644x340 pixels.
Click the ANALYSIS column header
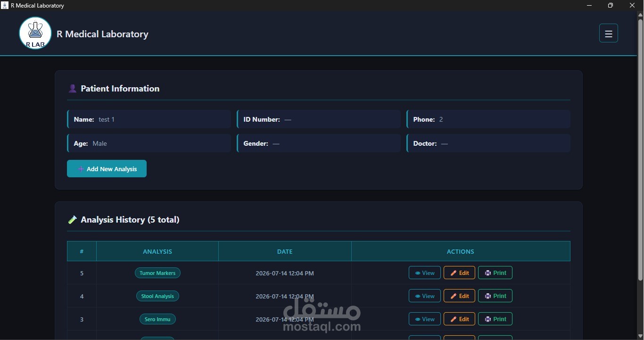(157, 251)
